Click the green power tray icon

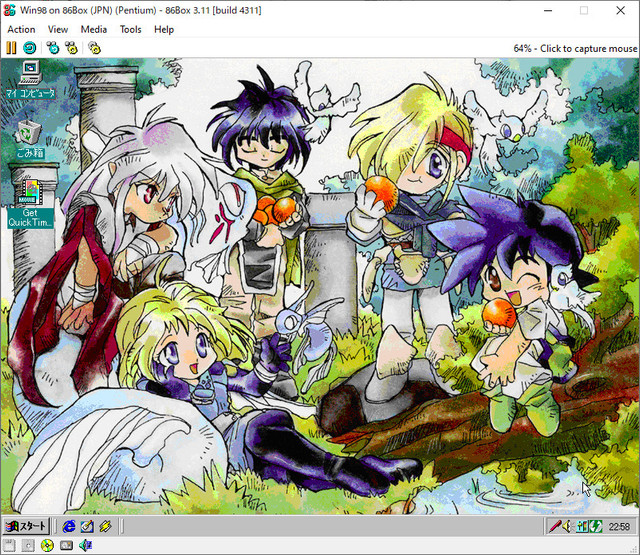pos(596,526)
